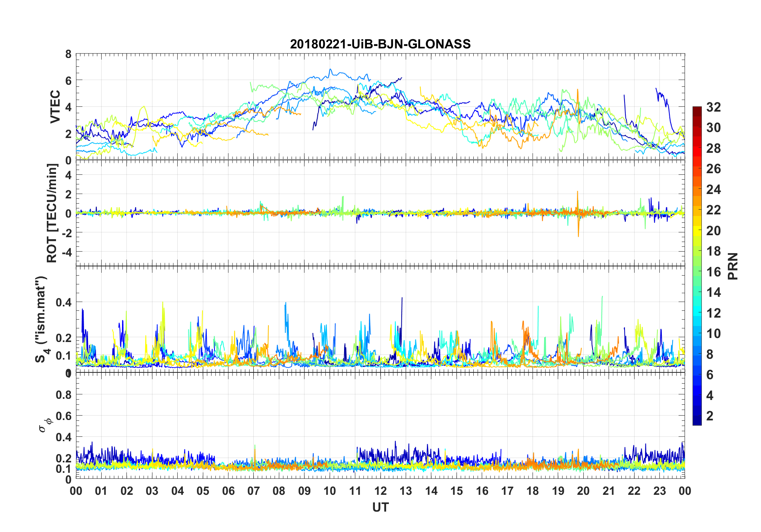Select the UT axis tick label 11
This screenshot has height=532, width=761.
click(355, 491)
